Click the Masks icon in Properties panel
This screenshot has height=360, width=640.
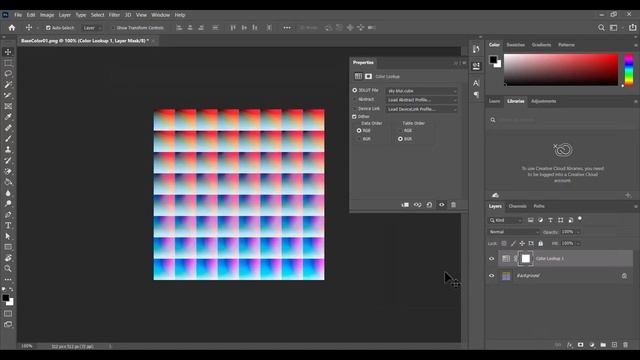tap(368, 76)
